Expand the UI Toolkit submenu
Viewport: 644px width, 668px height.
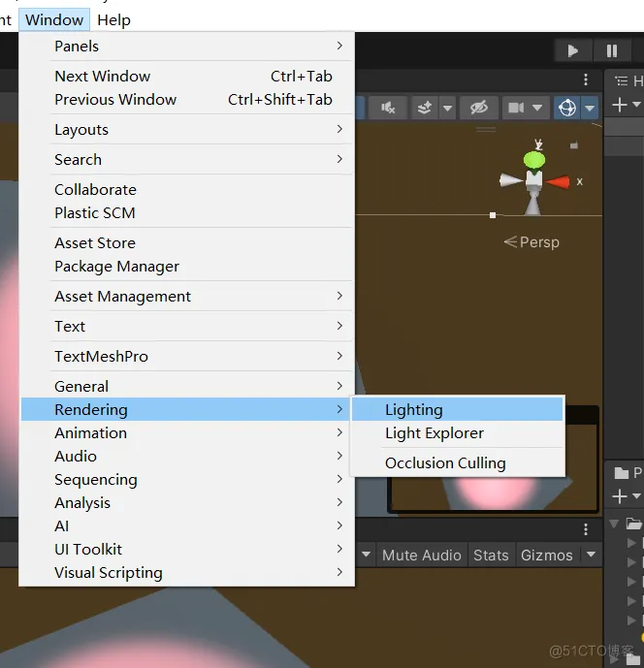coord(187,550)
